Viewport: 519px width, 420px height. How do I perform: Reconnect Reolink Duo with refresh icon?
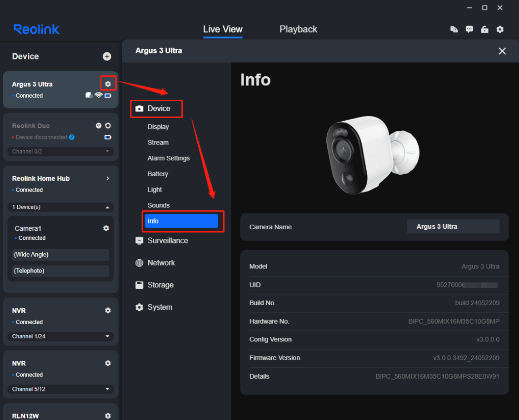pyautogui.click(x=108, y=126)
